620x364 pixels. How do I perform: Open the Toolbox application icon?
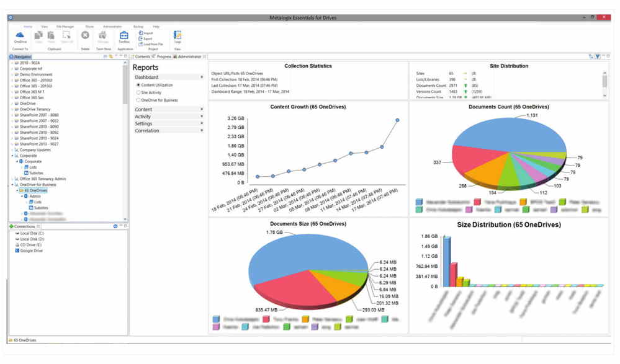[125, 36]
